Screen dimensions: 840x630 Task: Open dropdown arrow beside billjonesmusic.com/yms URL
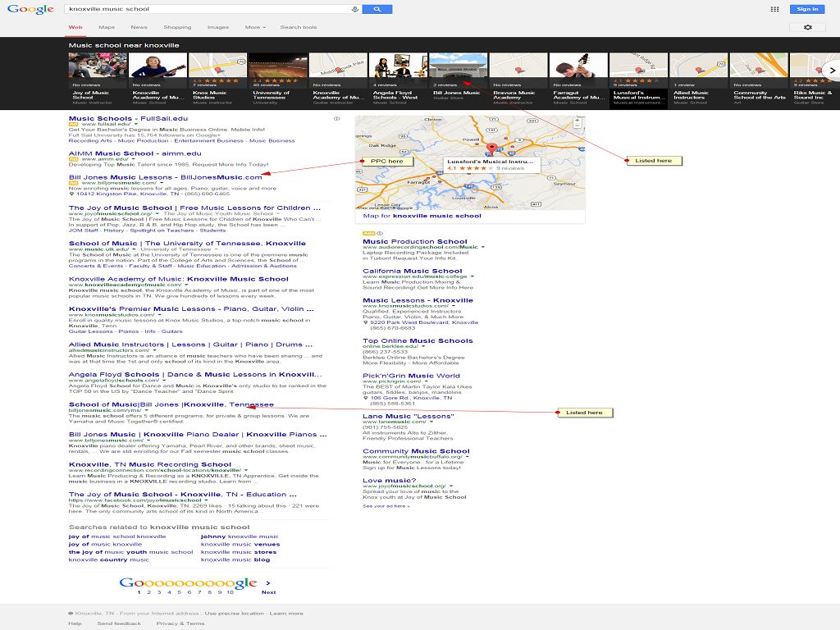pos(146,410)
